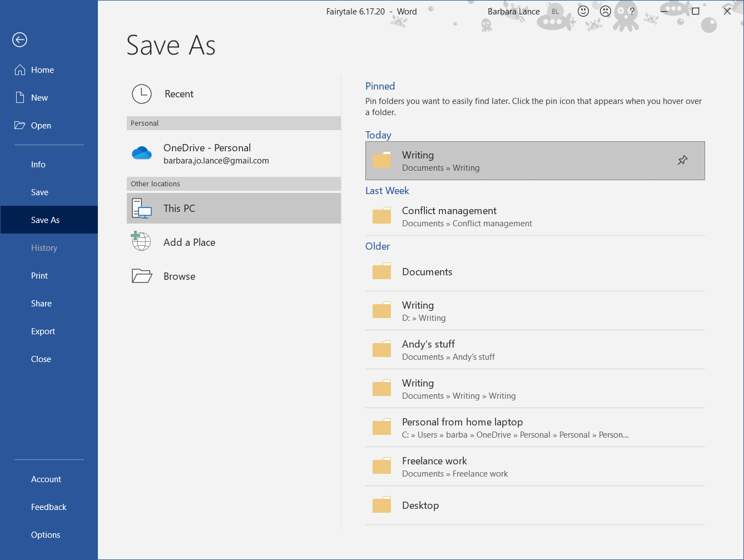The height and width of the screenshot is (560, 744).
Task: Click the Recent label text
Action: 179,94
